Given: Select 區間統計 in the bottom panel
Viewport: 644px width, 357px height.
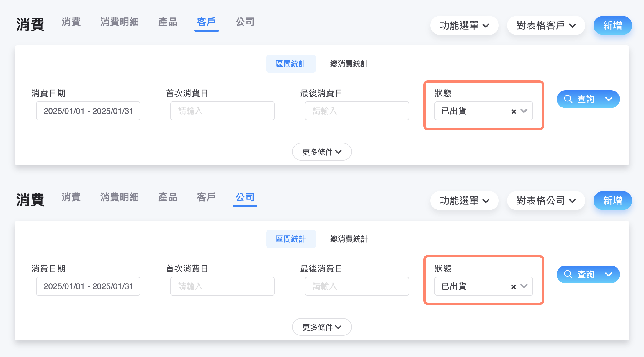Looking at the screenshot, I should pos(291,239).
